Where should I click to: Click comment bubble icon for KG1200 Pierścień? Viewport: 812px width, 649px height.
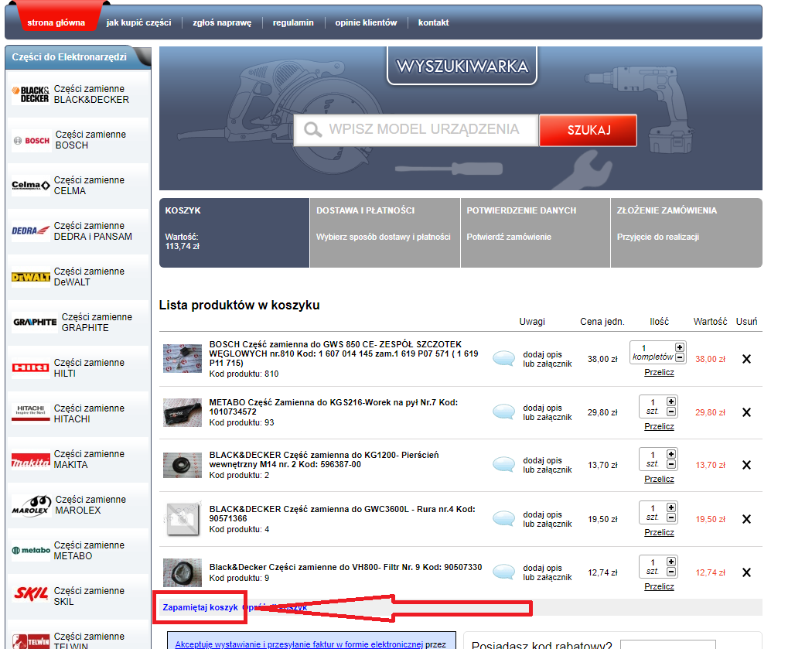click(x=504, y=465)
